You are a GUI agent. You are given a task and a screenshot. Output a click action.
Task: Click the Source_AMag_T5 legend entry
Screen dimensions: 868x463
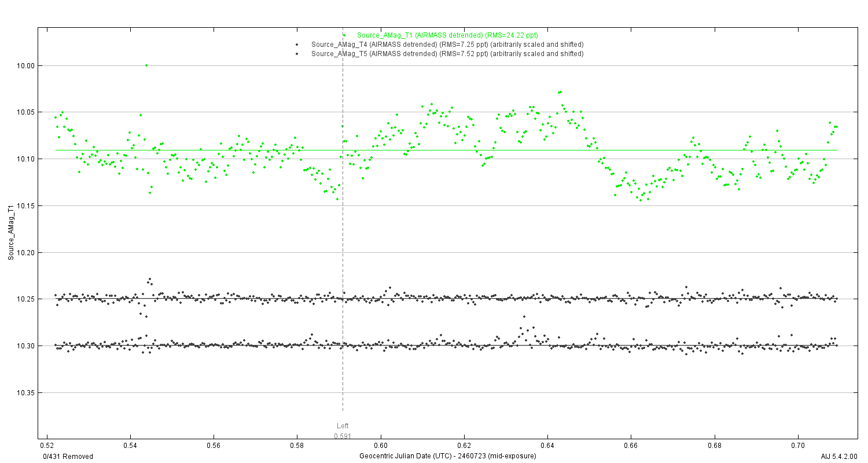point(447,54)
